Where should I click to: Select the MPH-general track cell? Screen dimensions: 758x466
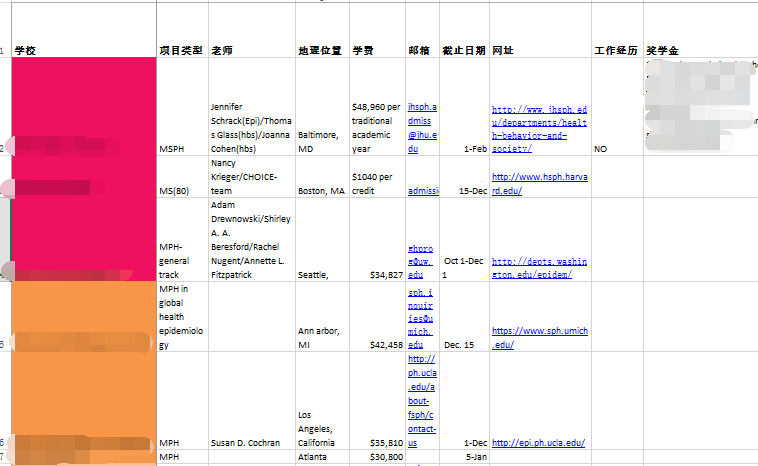(x=182, y=239)
